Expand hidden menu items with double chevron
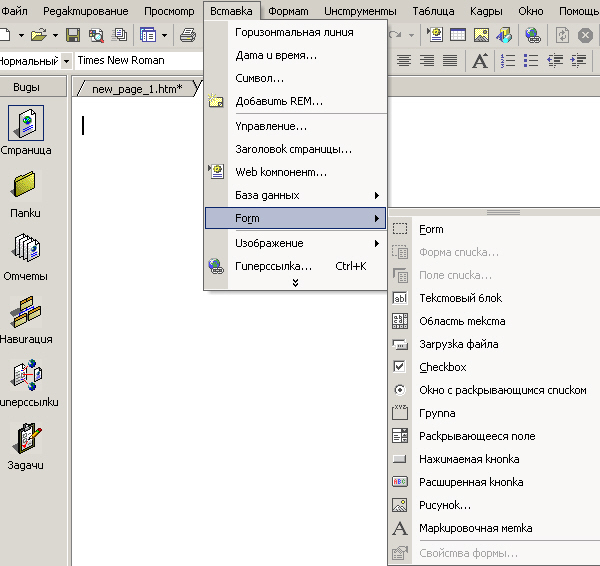 295,283
